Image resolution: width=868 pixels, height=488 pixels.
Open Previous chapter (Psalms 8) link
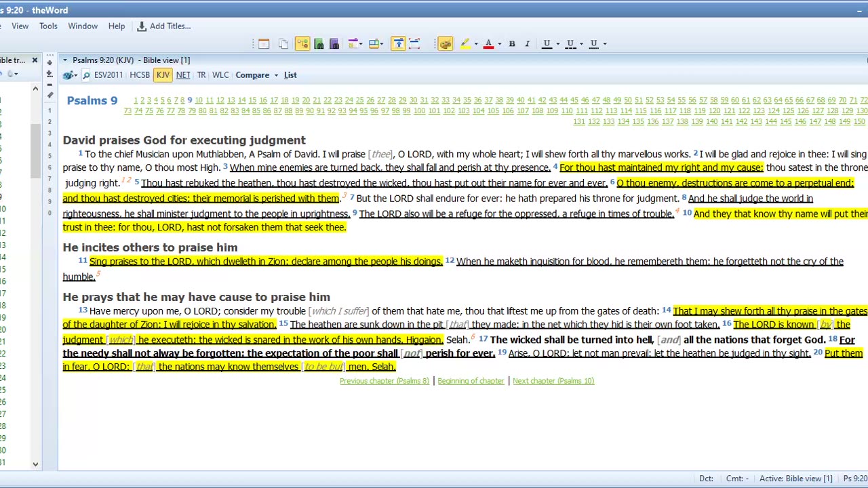click(384, 381)
